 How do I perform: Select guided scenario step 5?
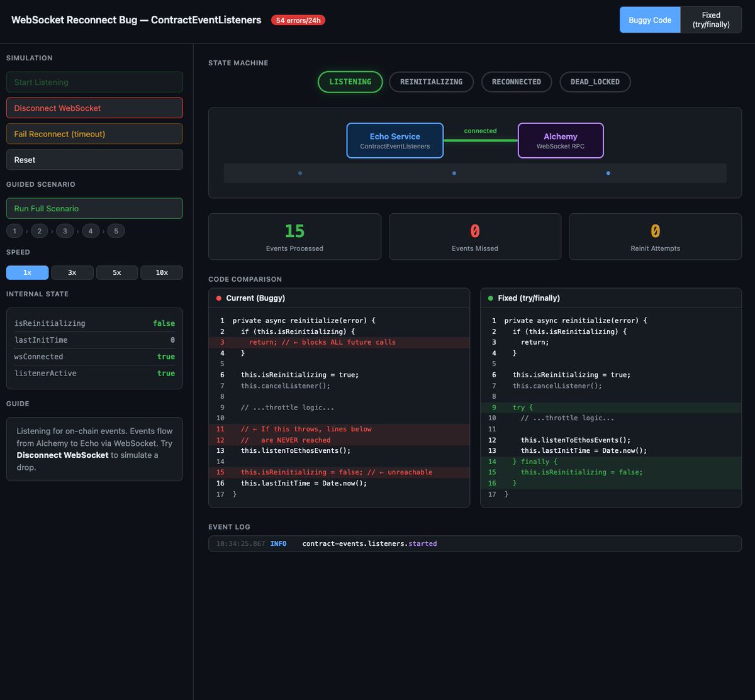coord(116,231)
